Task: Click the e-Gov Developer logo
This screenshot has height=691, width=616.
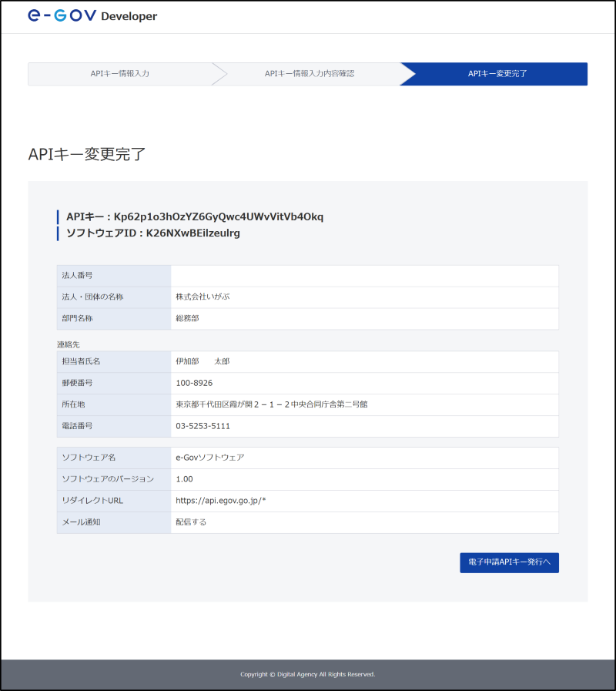Action: coord(92,16)
